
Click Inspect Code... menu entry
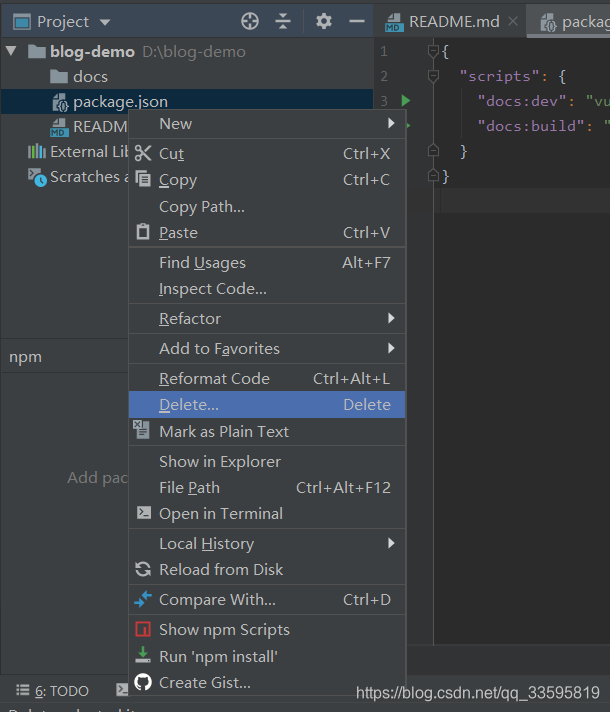[x=267, y=289]
